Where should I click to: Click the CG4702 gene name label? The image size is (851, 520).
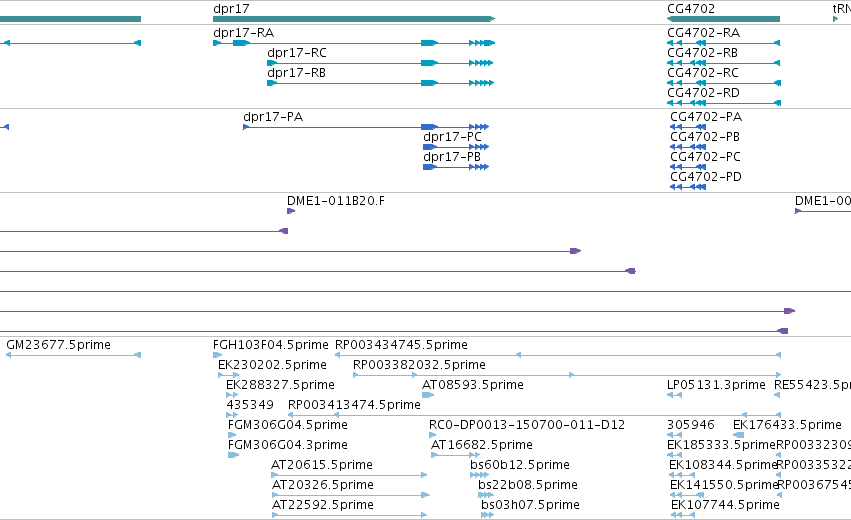click(691, 9)
